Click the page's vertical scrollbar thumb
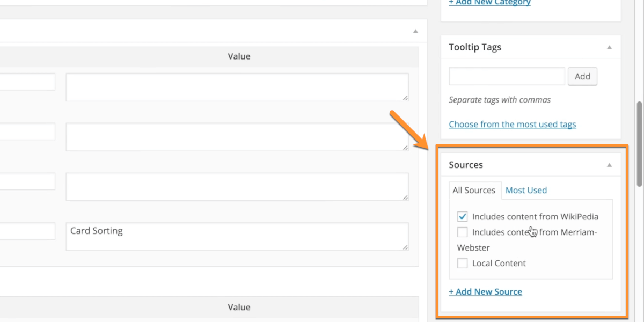Image resolution: width=644 pixels, height=322 pixels. coord(639,144)
